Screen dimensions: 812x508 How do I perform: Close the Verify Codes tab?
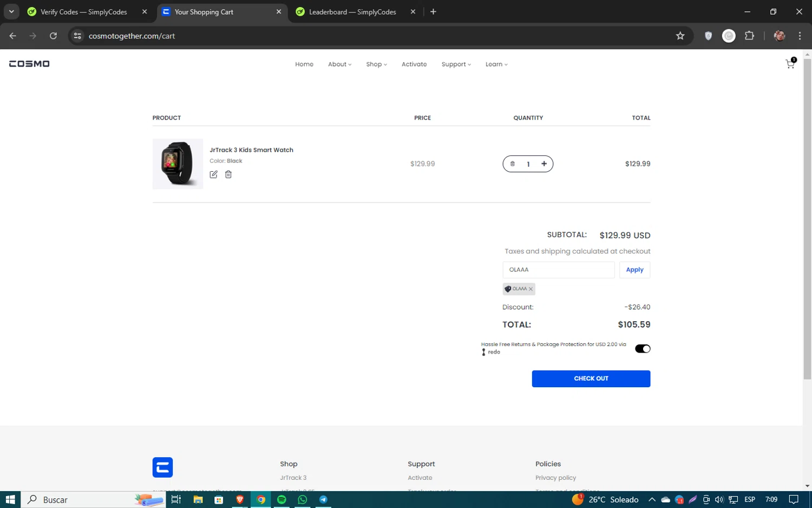click(145, 11)
